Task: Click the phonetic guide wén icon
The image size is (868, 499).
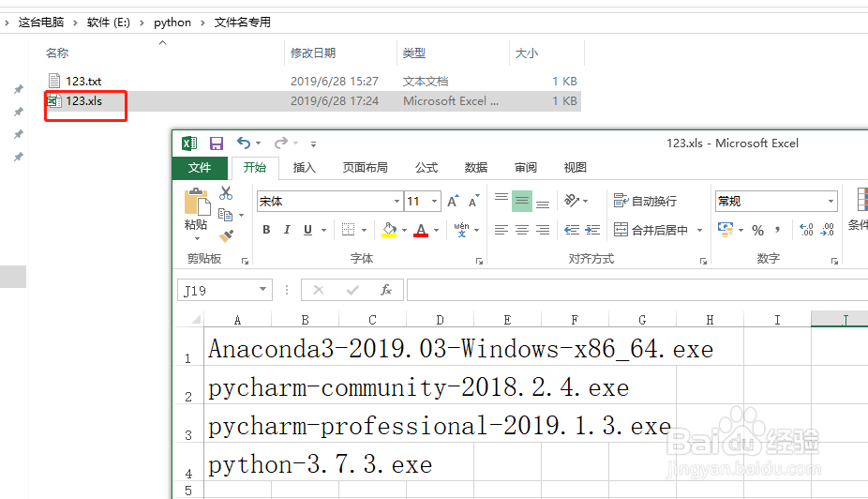Action: coord(461,229)
